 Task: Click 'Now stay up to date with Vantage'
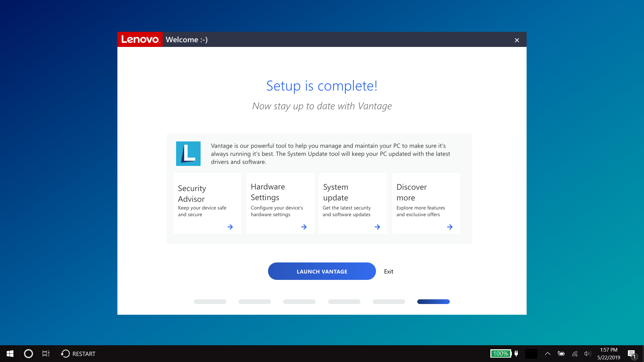(322, 106)
